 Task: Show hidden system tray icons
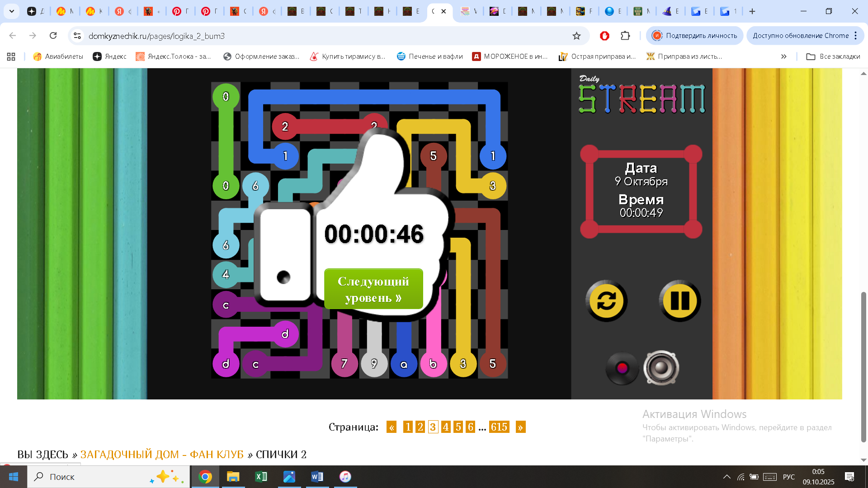726,477
